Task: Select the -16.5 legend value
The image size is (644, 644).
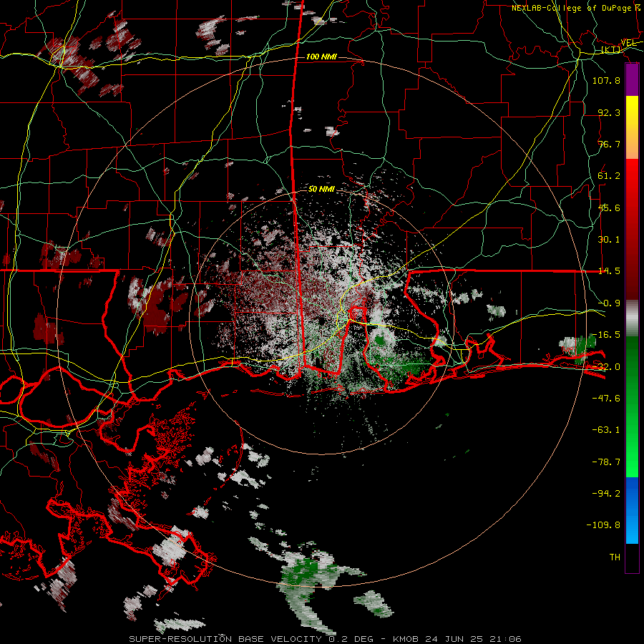Action: (x=606, y=335)
